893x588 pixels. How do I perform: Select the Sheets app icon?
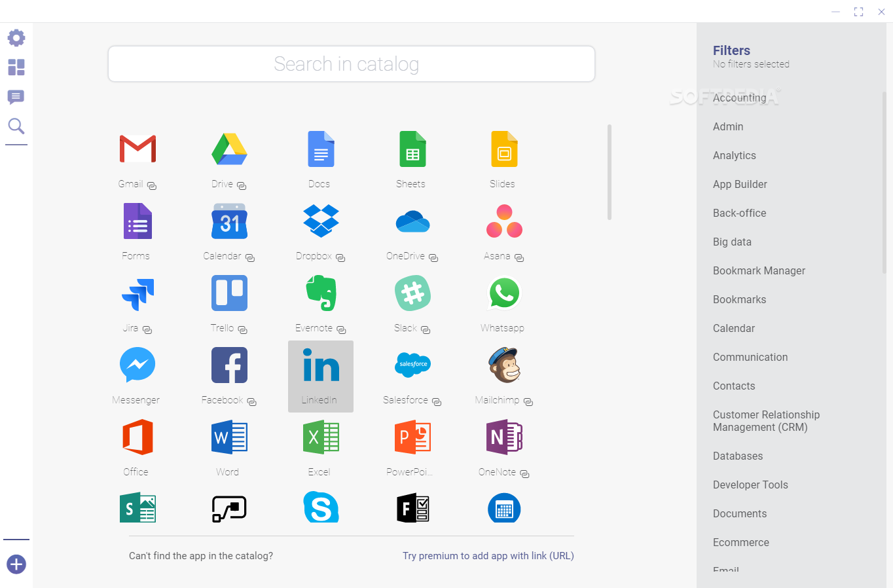click(412, 149)
